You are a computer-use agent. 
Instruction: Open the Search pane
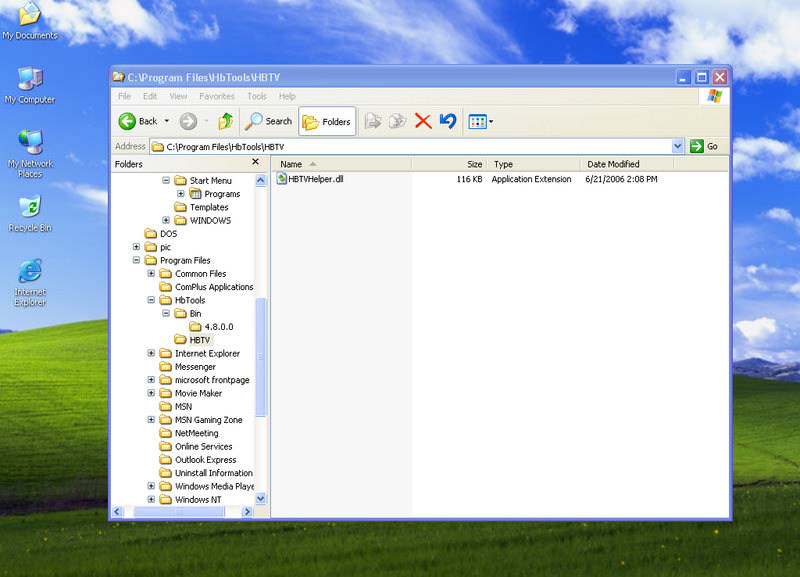[x=268, y=121]
